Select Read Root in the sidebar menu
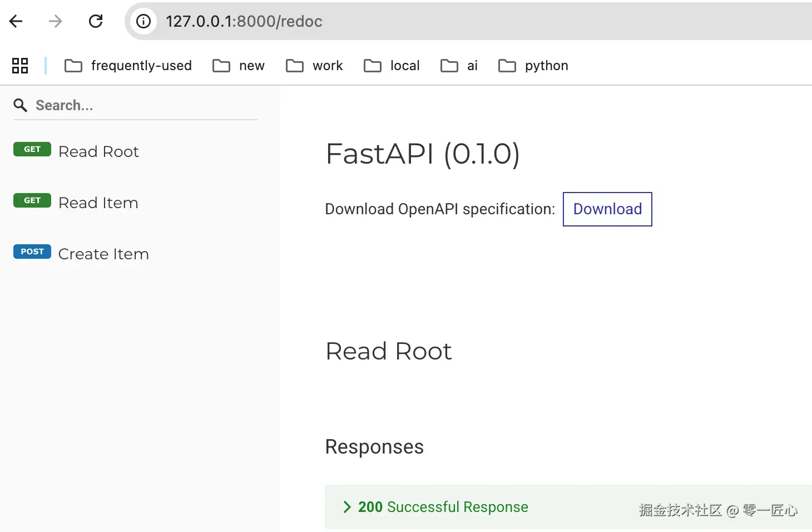This screenshot has width=812, height=532. (98, 151)
